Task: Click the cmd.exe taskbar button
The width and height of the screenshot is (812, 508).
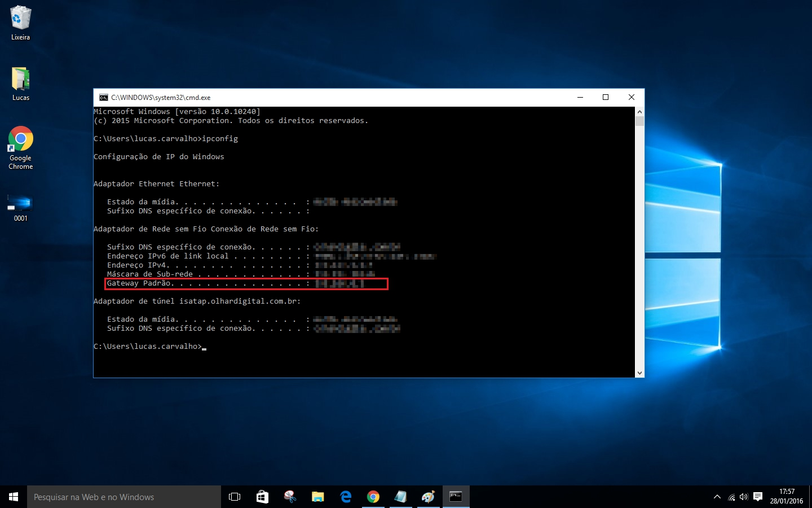Action: pyautogui.click(x=456, y=497)
